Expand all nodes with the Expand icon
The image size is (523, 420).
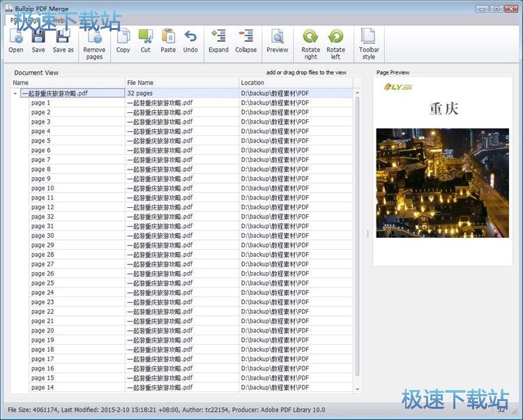(x=218, y=40)
